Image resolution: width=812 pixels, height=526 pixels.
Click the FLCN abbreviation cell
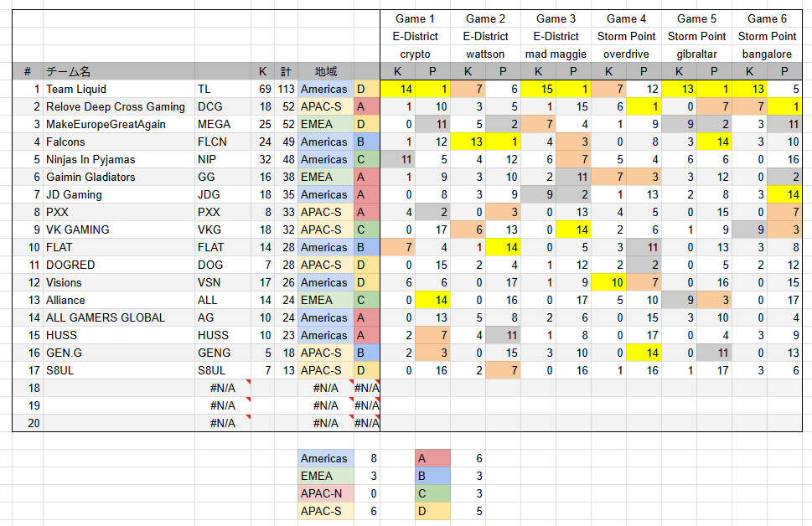[223, 142]
